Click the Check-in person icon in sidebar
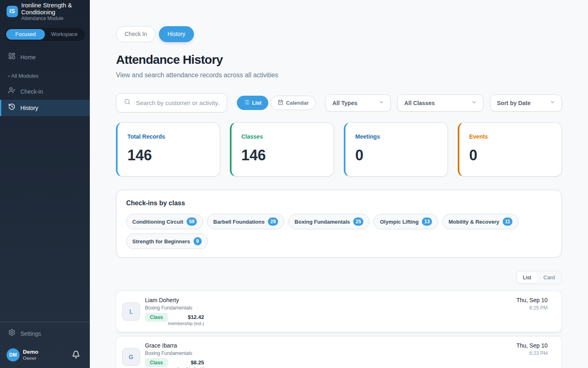Image resolution: width=588 pixels, height=368 pixels. 12,90
